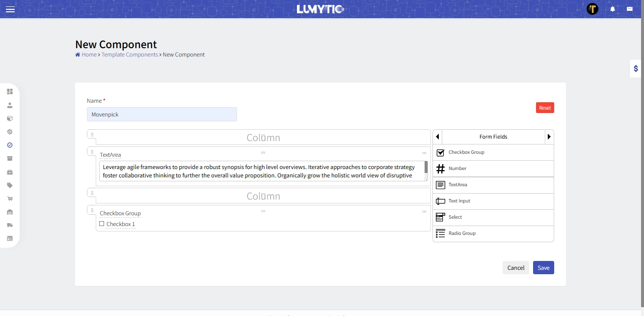The image size is (644, 316).
Task: Click the Checkbox Group center grip dots
Action: coord(263,211)
